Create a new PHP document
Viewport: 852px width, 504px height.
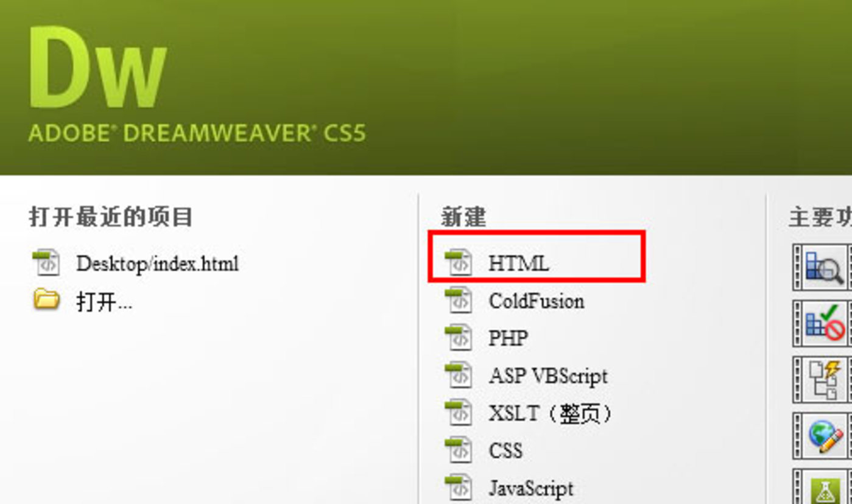pos(486,338)
